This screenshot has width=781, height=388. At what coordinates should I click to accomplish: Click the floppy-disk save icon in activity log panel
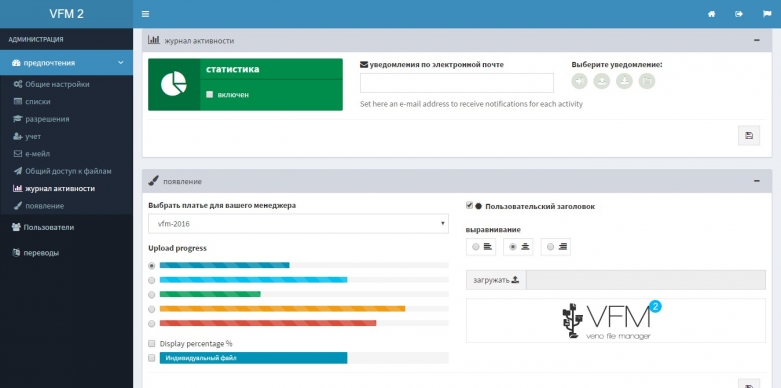(749, 135)
